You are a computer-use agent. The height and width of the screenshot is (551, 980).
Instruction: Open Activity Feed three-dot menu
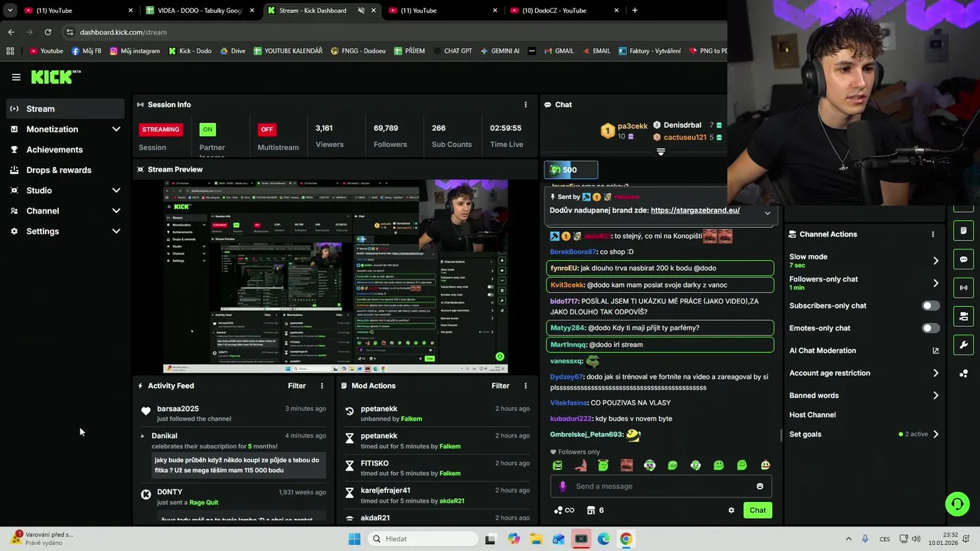322,386
